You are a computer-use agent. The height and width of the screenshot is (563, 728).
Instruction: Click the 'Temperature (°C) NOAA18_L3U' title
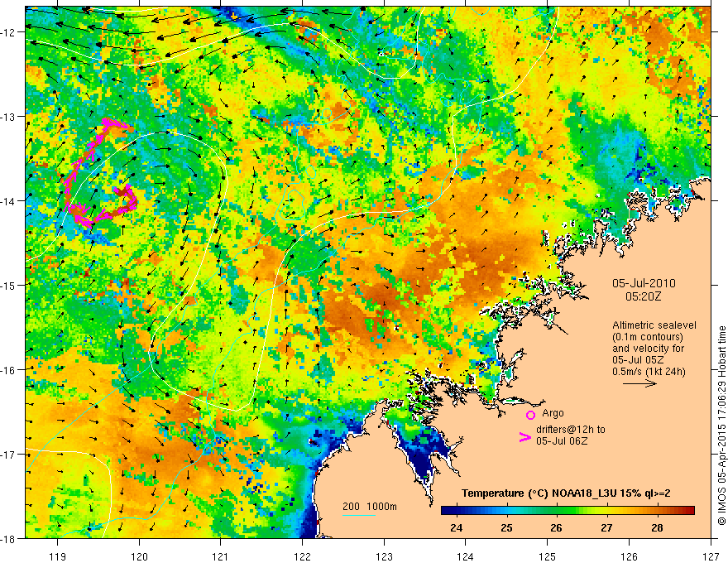[x=539, y=493]
